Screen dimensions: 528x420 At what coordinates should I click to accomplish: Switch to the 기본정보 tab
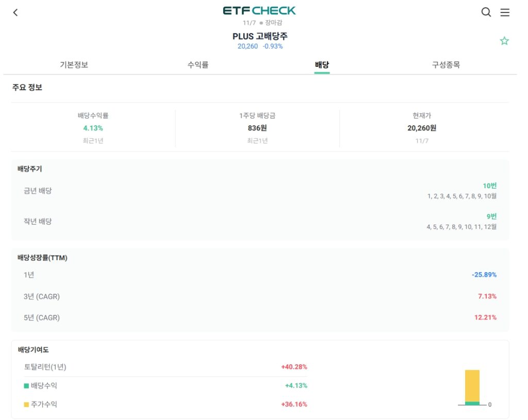[x=74, y=64]
